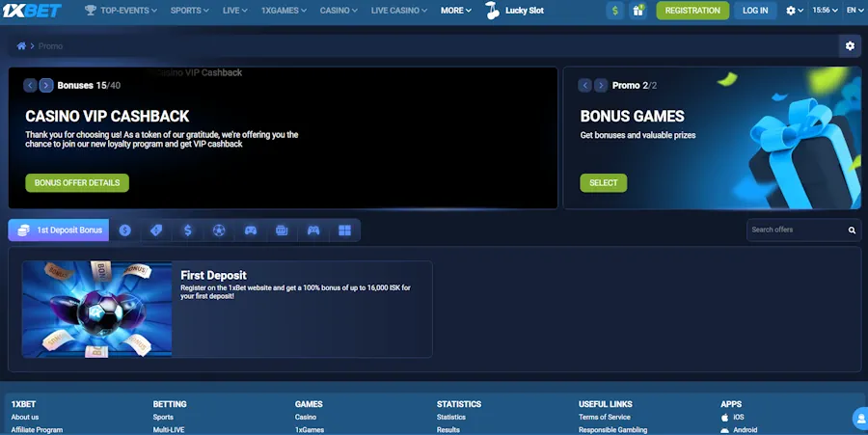
Task: Click the First Deposit offer title
Action: (x=213, y=275)
